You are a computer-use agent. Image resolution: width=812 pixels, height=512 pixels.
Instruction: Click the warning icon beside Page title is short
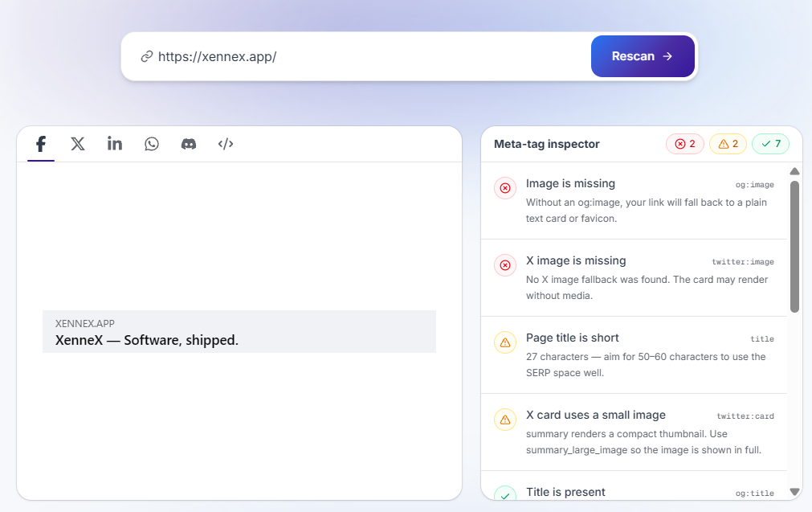[505, 342]
